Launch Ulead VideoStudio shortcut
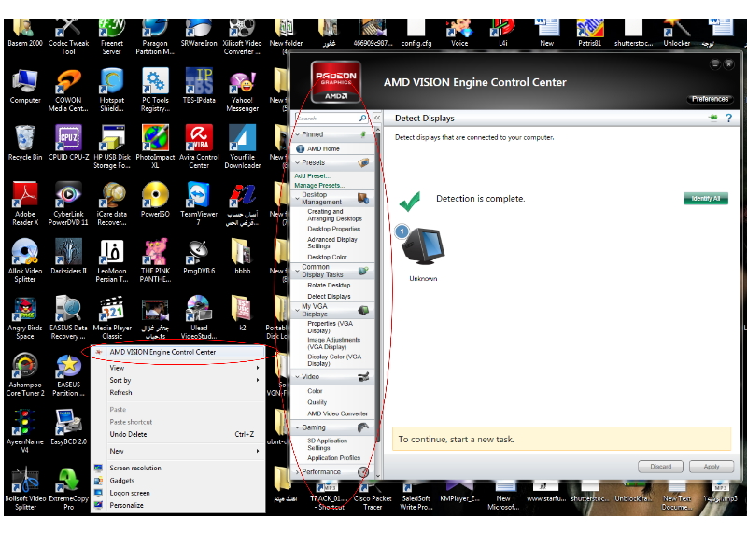 (199, 318)
